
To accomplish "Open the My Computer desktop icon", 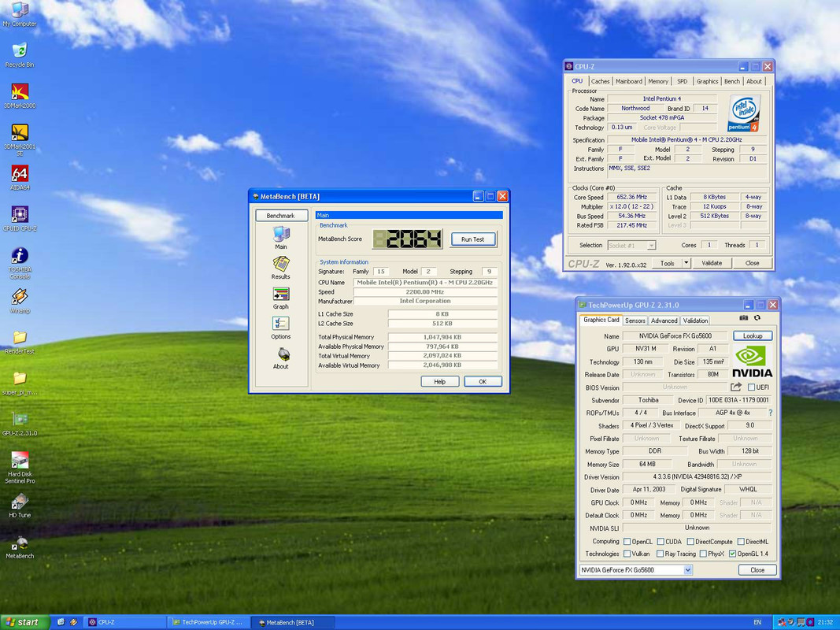I will tap(20, 14).
